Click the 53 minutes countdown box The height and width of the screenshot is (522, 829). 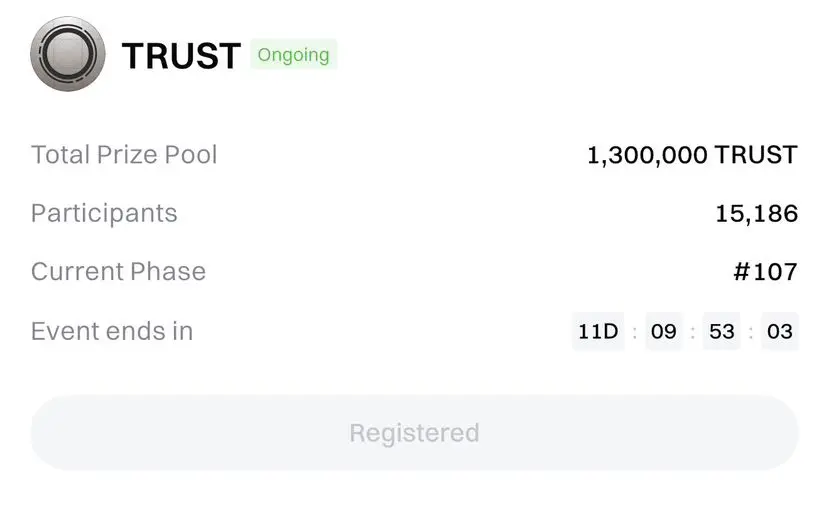(722, 331)
